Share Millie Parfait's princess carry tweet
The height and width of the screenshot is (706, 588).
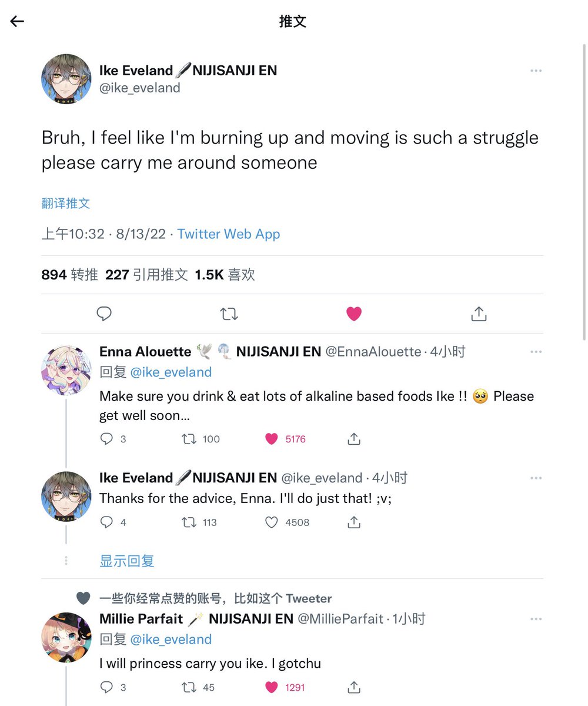point(353,687)
